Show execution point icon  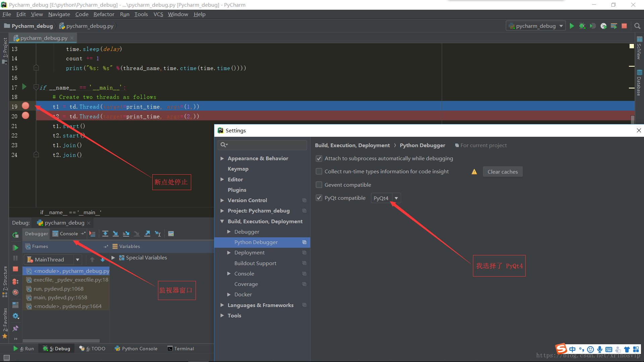point(92,234)
